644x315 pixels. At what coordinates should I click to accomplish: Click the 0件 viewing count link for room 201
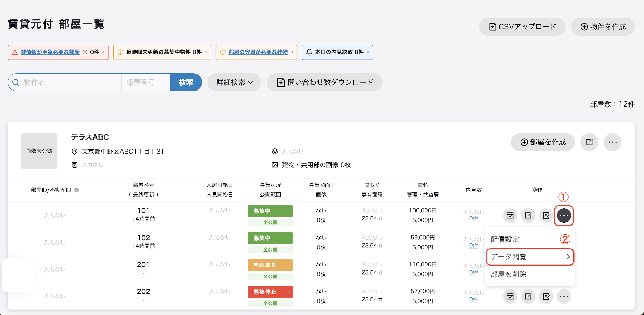473,272
